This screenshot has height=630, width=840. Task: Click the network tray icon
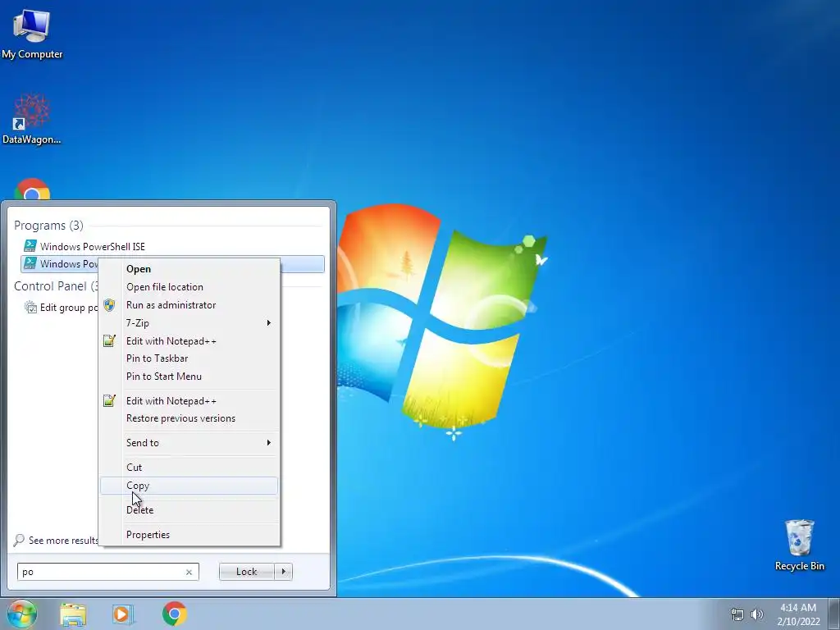point(737,614)
